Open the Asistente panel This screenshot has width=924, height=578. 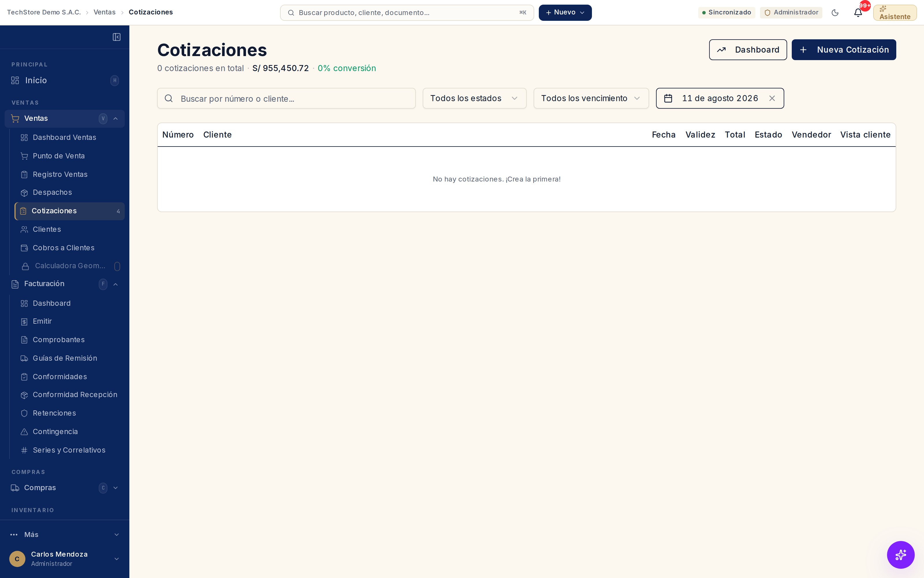point(895,13)
